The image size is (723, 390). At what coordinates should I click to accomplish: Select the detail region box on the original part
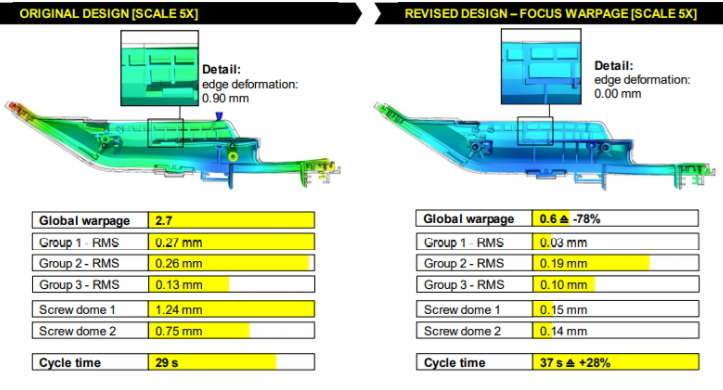coord(166,133)
